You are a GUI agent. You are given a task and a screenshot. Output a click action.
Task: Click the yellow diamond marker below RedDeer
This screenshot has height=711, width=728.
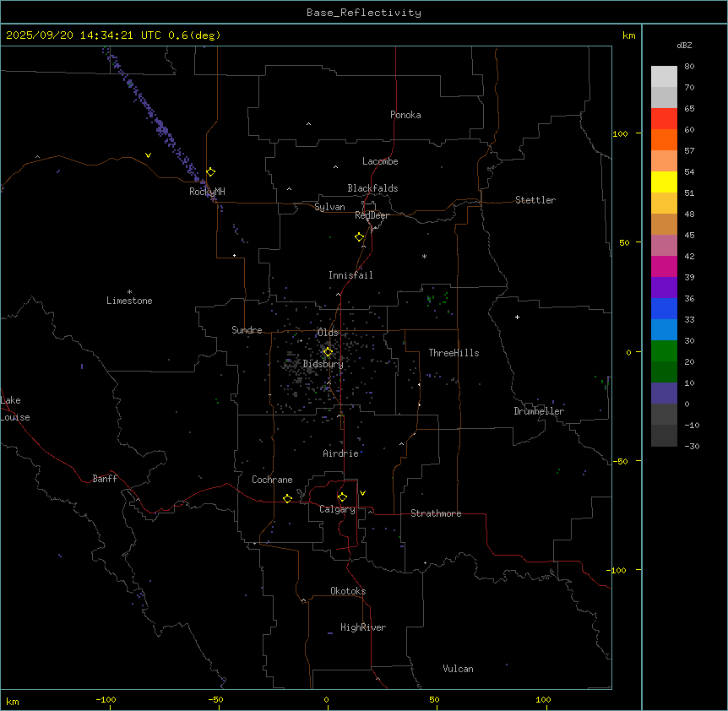tap(359, 237)
